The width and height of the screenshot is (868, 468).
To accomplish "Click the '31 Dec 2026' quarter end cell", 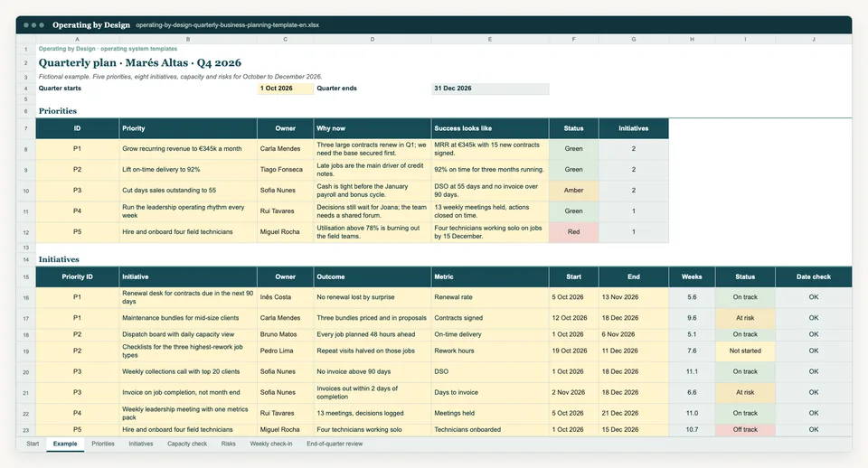I will 490,89.
